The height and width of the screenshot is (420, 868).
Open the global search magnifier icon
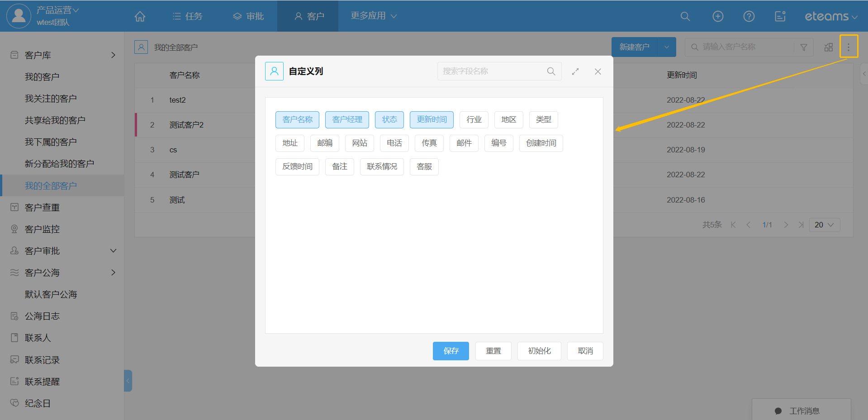coord(685,16)
